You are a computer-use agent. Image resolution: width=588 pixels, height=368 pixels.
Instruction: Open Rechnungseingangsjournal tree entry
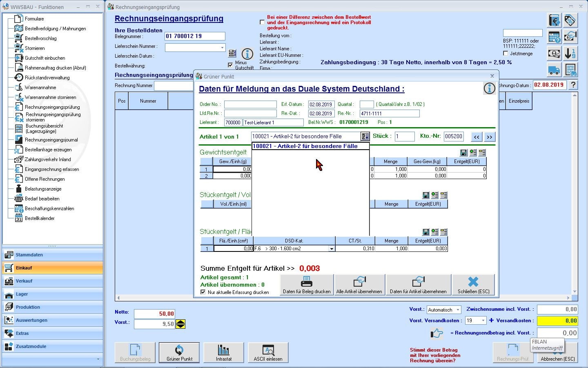pyautogui.click(x=51, y=140)
